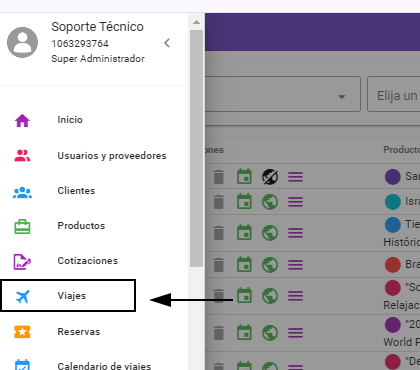Click the Calendario de viajes calendar icon
Screen dimensions: 420x370
22,365
